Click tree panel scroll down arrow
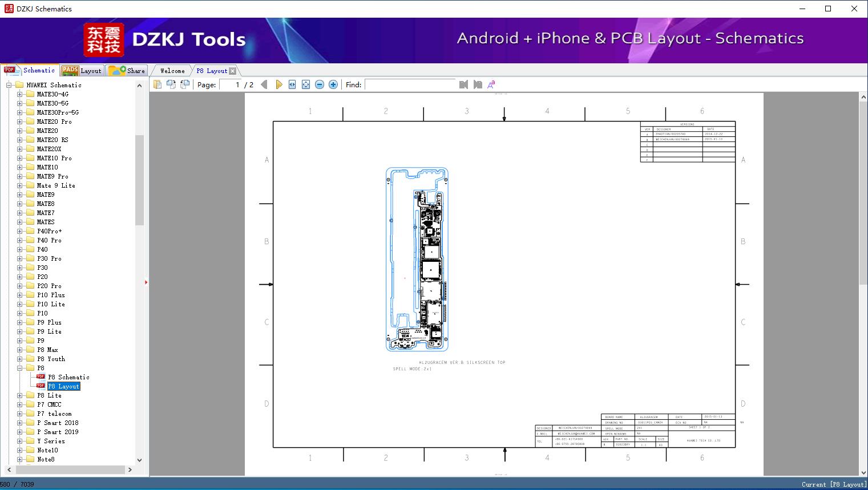This screenshot has height=490, width=868. click(x=139, y=460)
